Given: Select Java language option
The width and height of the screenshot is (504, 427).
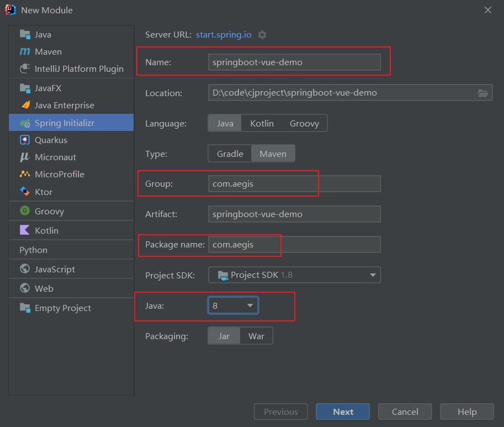Looking at the screenshot, I should click(x=225, y=124).
